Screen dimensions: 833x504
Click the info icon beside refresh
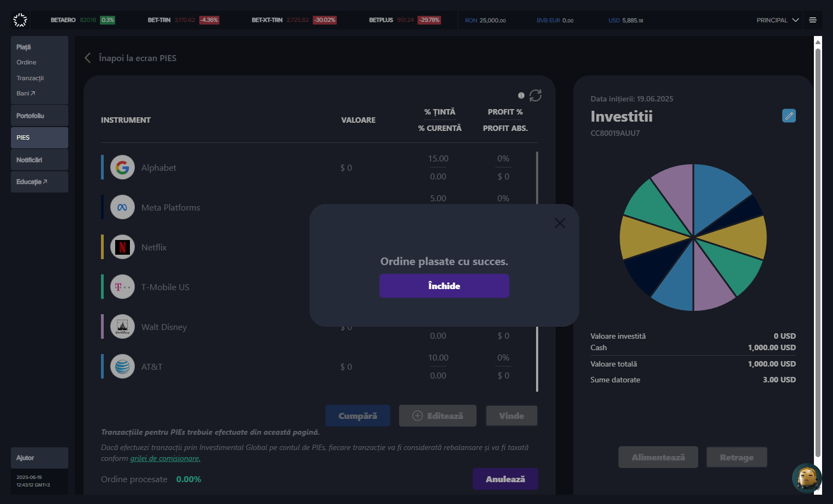[521, 95]
